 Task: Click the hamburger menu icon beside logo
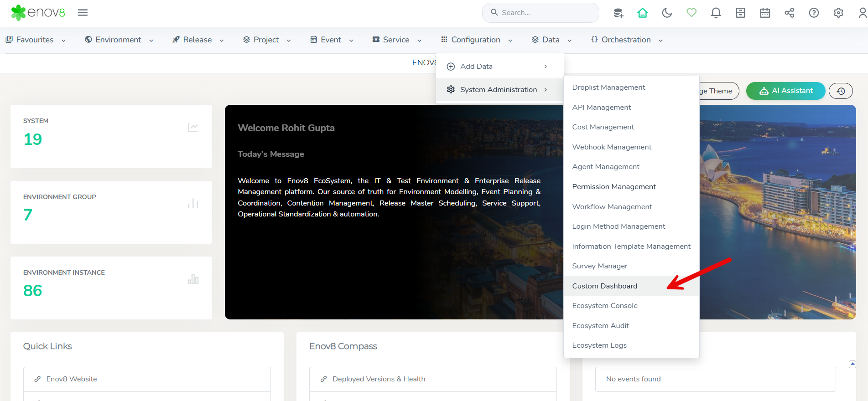click(83, 13)
